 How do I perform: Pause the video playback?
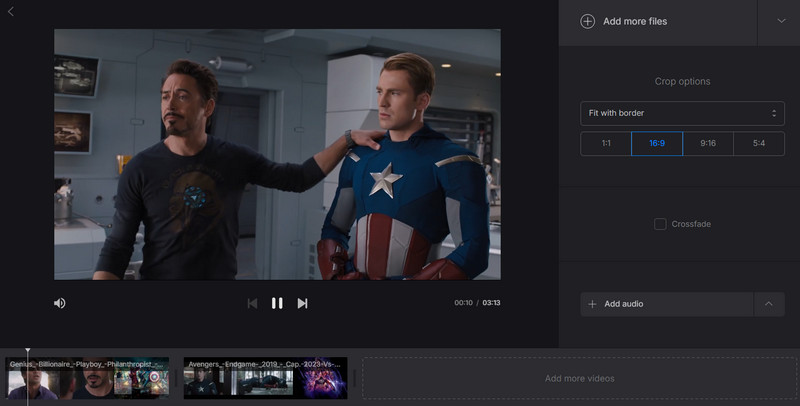click(277, 303)
